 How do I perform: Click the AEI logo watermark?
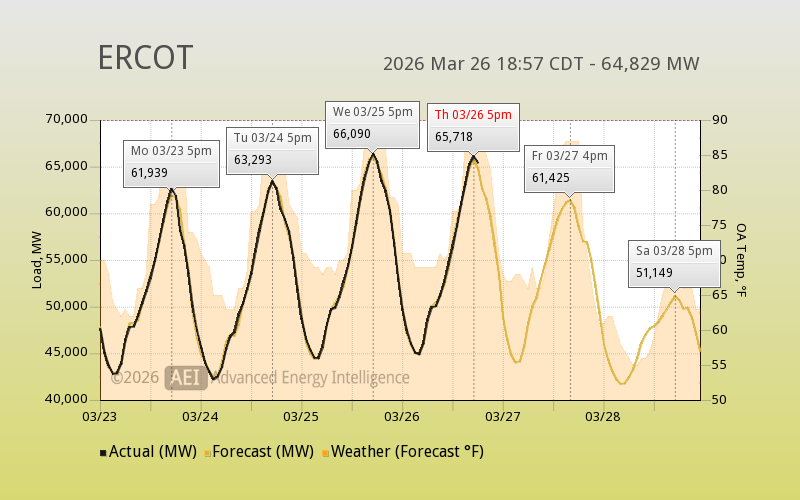point(185,377)
